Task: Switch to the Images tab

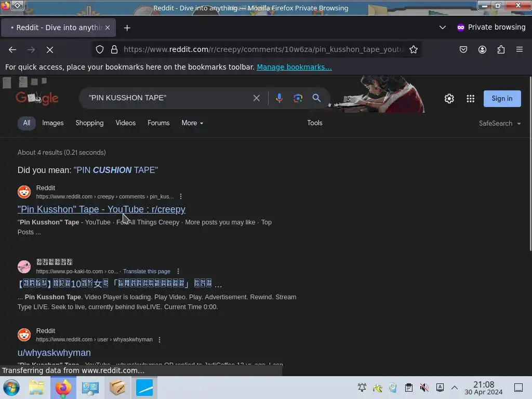Action: tap(53, 123)
